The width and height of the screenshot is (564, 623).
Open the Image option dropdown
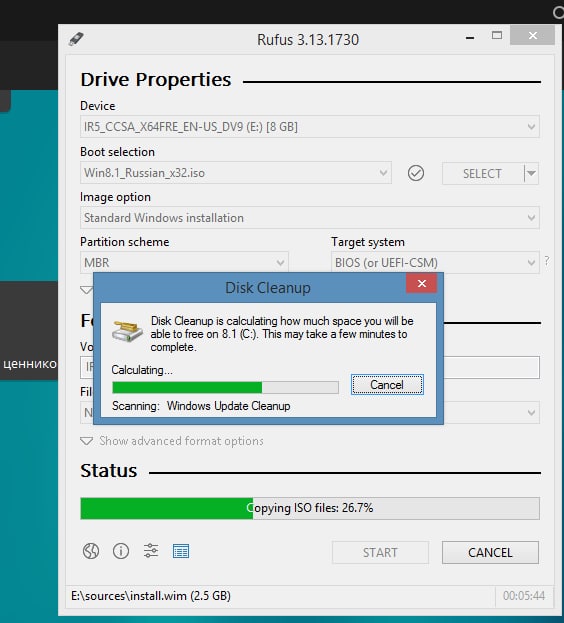tap(309, 218)
